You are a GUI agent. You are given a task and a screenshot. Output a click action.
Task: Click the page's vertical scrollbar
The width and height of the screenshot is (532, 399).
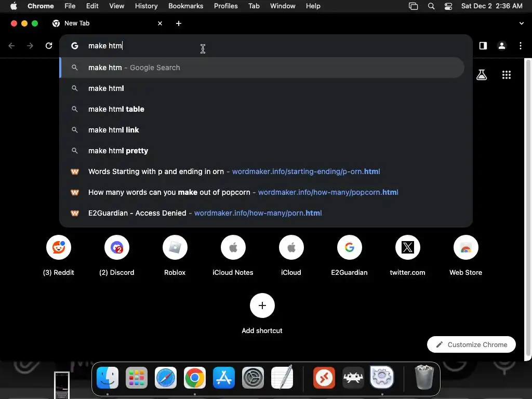pos(528,207)
